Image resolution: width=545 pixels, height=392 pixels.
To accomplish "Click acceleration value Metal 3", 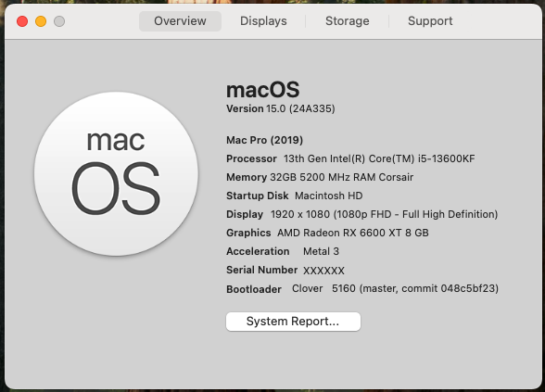I will [321, 251].
